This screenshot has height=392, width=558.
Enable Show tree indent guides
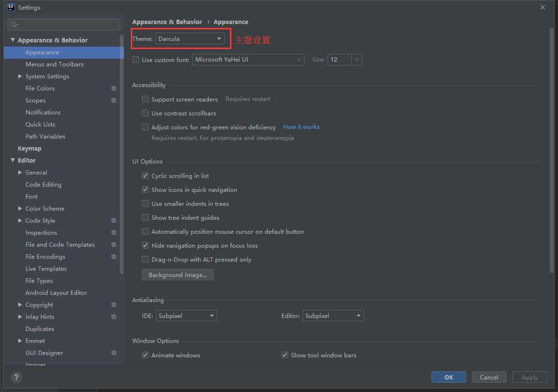[145, 217]
